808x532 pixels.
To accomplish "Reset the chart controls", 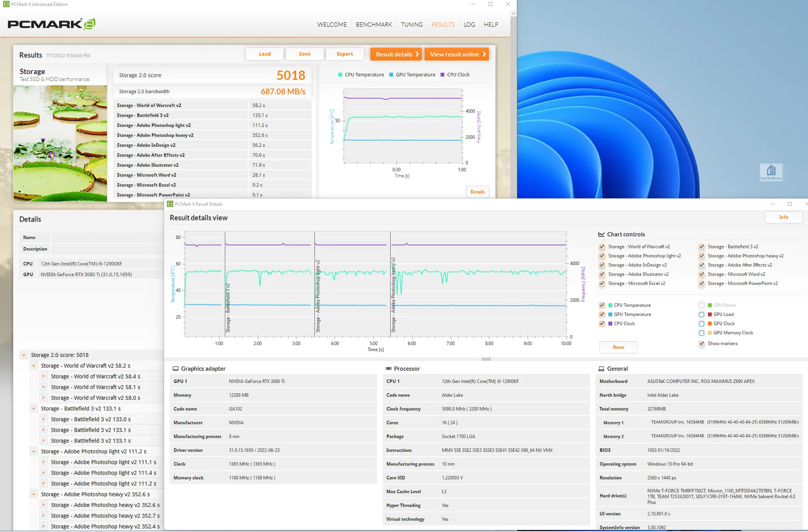I will pos(618,347).
